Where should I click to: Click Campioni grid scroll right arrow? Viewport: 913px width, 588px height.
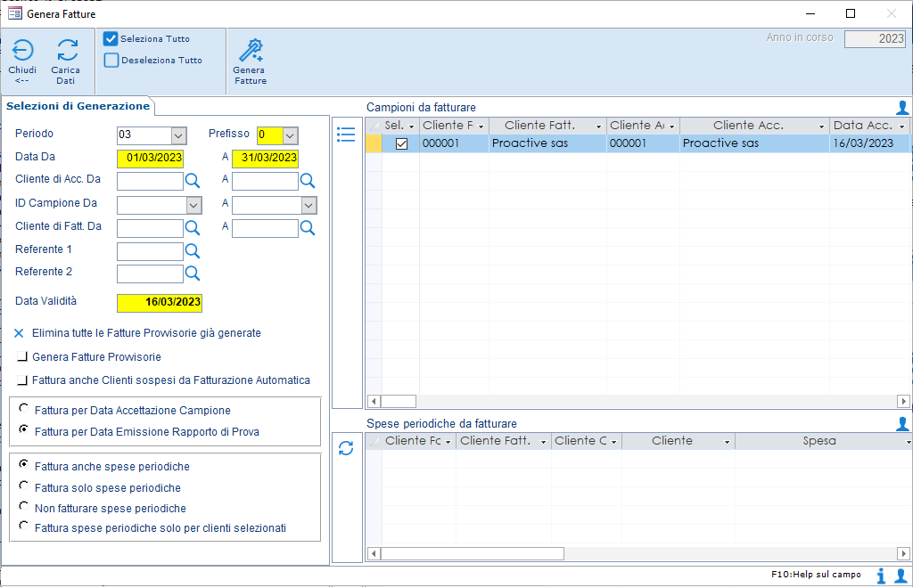pos(903,401)
